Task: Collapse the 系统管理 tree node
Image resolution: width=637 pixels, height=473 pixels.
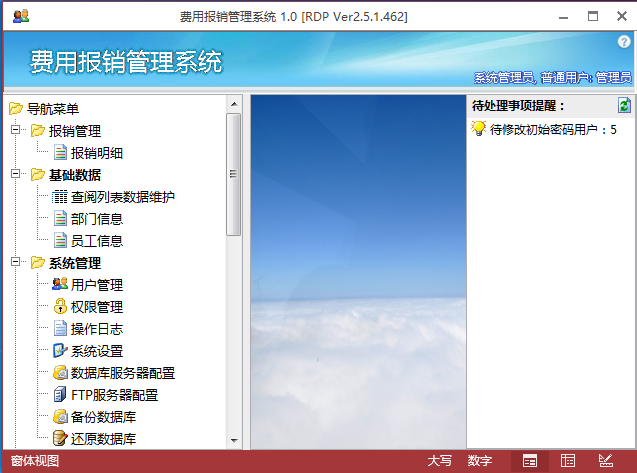Action: point(15,262)
